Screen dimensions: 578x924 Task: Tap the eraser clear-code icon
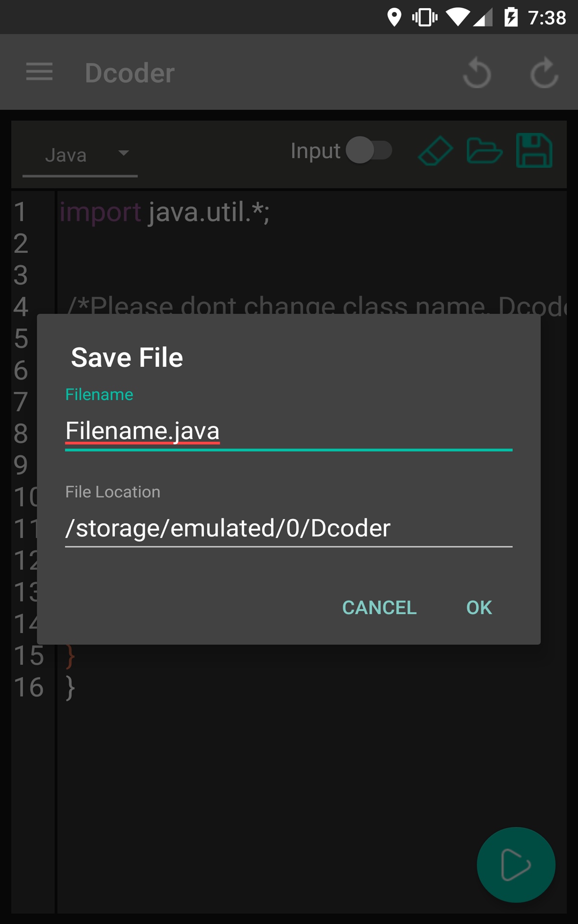click(435, 151)
